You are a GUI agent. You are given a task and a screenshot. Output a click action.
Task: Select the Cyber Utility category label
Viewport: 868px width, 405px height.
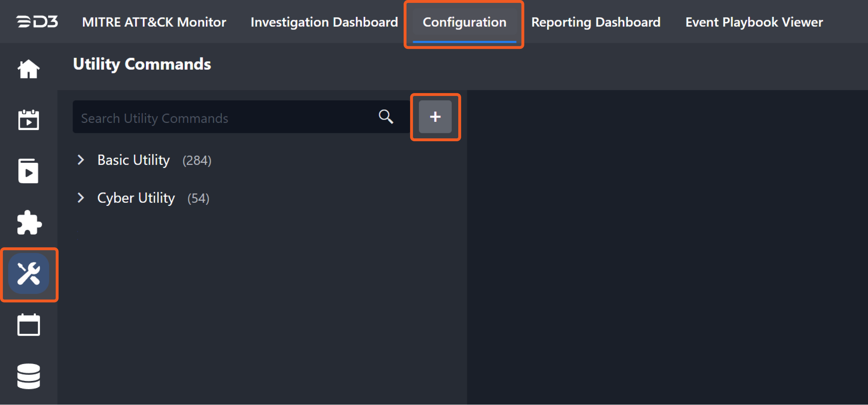[136, 198]
